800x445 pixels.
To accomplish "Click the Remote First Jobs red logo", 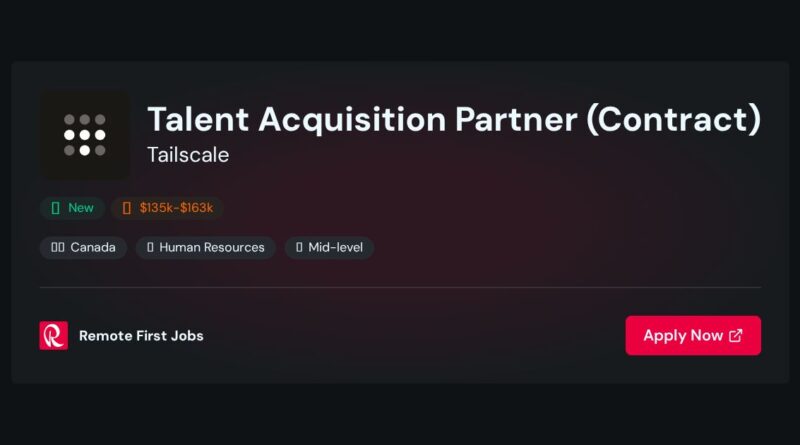I will point(54,335).
